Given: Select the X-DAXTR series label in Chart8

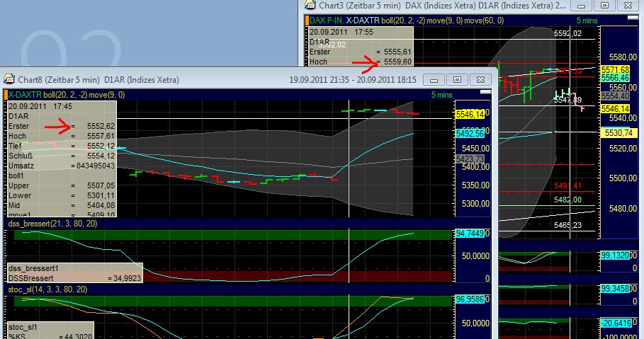Looking at the screenshot, I should pyautogui.click(x=26, y=95).
